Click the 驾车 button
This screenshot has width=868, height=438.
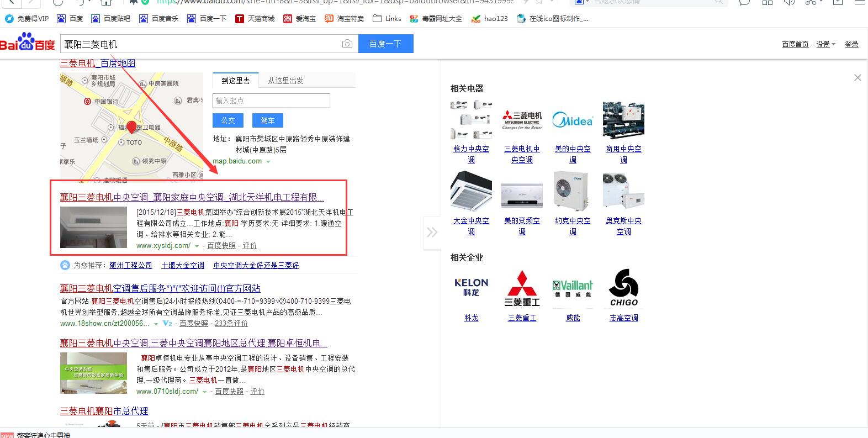pos(268,120)
